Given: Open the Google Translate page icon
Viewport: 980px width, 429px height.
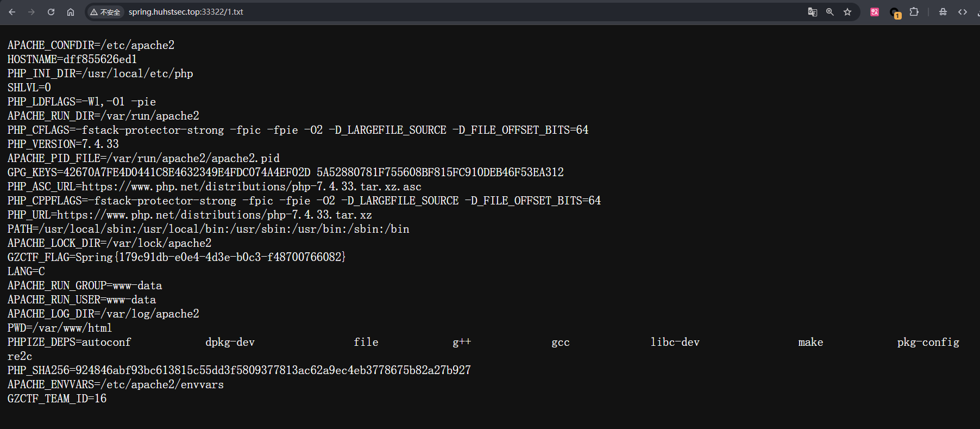Looking at the screenshot, I should click(812, 12).
